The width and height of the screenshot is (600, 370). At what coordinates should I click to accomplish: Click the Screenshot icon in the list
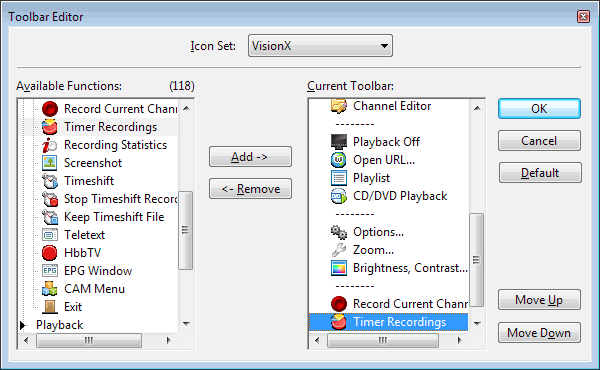point(50,163)
